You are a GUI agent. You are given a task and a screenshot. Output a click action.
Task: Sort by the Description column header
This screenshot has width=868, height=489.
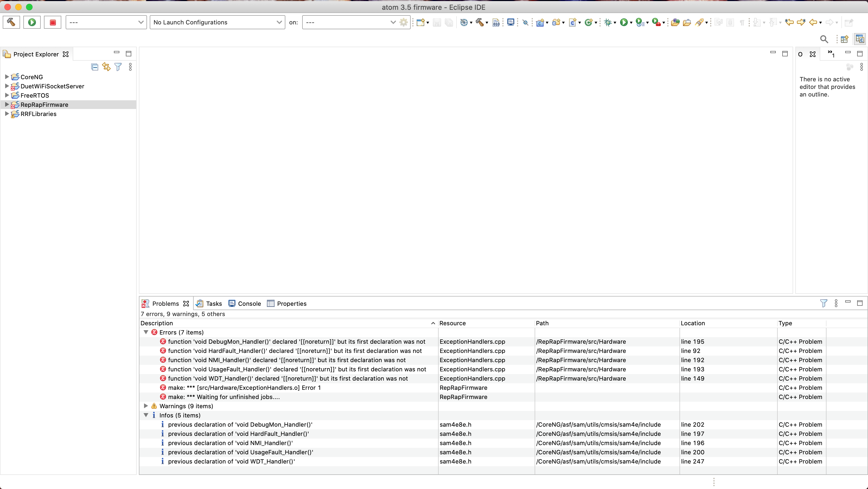289,323
